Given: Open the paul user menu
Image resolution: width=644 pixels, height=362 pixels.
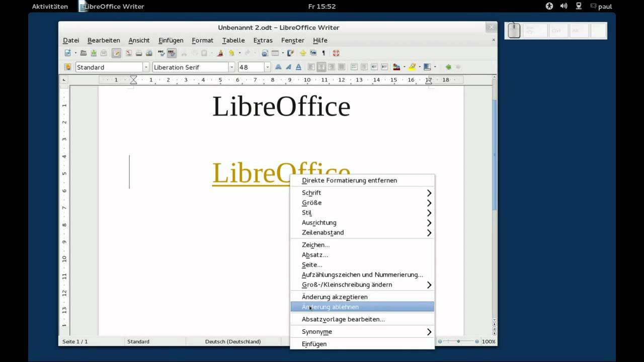Looking at the screenshot, I should point(601,7).
